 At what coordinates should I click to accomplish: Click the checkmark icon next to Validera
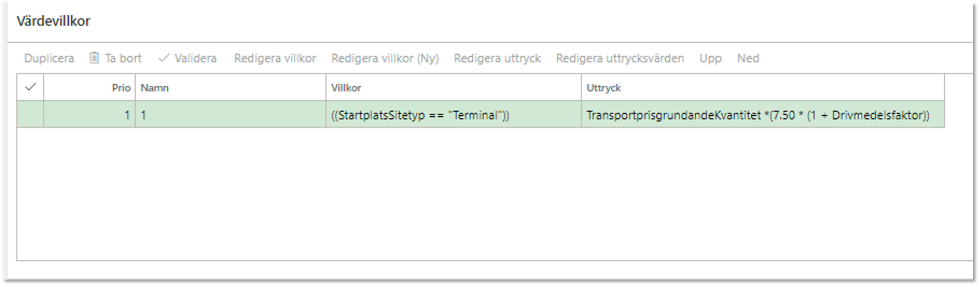164,58
